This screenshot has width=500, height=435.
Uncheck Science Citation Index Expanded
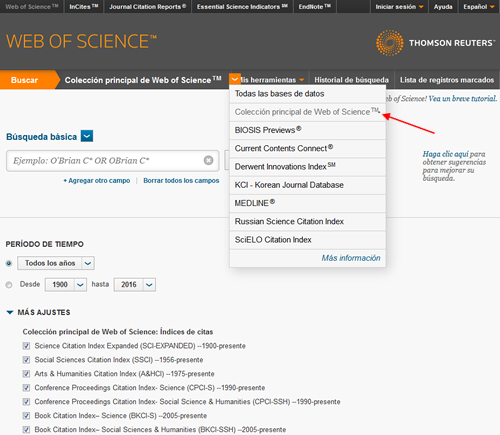click(26, 346)
